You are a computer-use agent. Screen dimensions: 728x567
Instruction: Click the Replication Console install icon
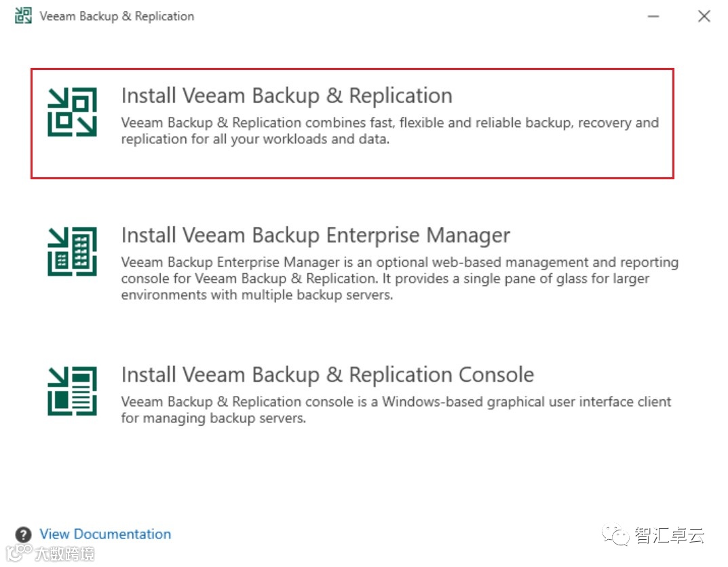[x=72, y=390]
